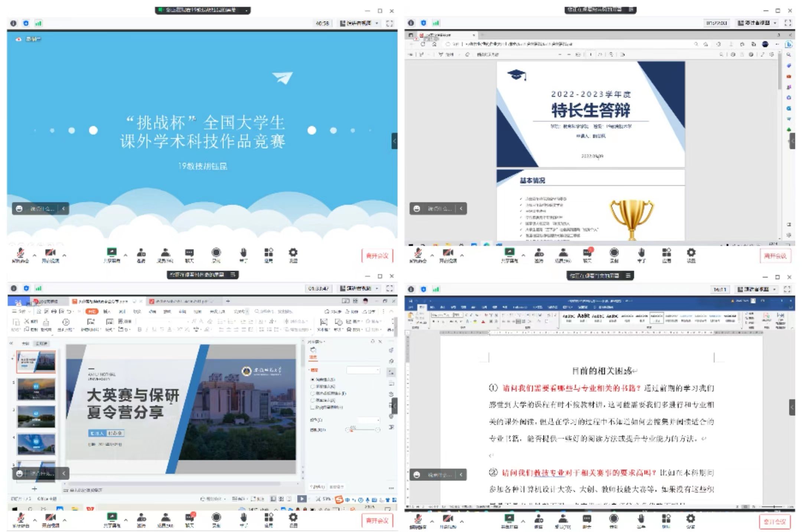The image size is (802, 532).
Task: Click the Sogou input method icon in the WPS window
Action: tap(339, 500)
